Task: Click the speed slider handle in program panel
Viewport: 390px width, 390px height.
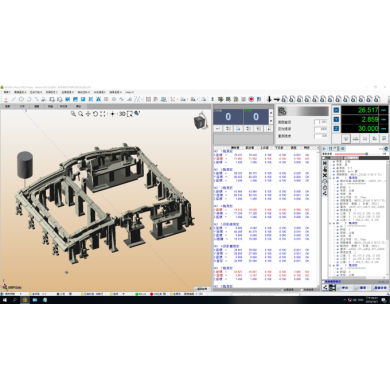Action: pos(367,154)
